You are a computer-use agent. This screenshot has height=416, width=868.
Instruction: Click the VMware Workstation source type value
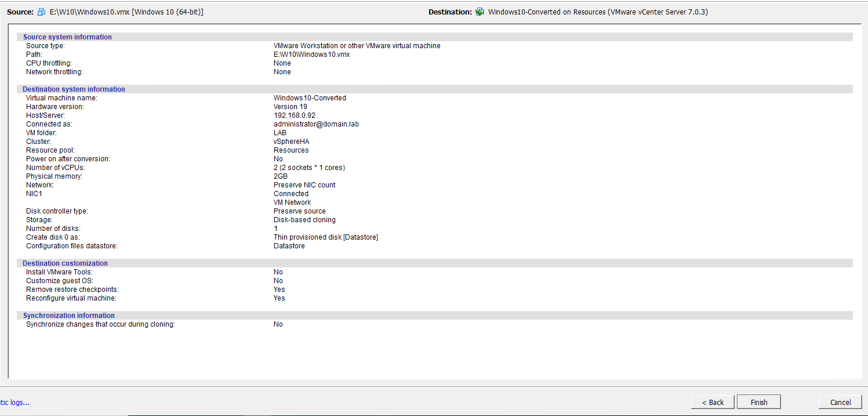[357, 46]
